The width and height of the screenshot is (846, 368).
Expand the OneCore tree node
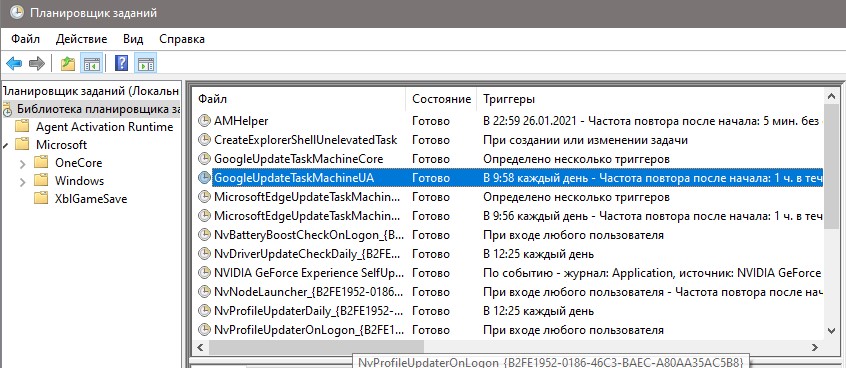(x=22, y=163)
